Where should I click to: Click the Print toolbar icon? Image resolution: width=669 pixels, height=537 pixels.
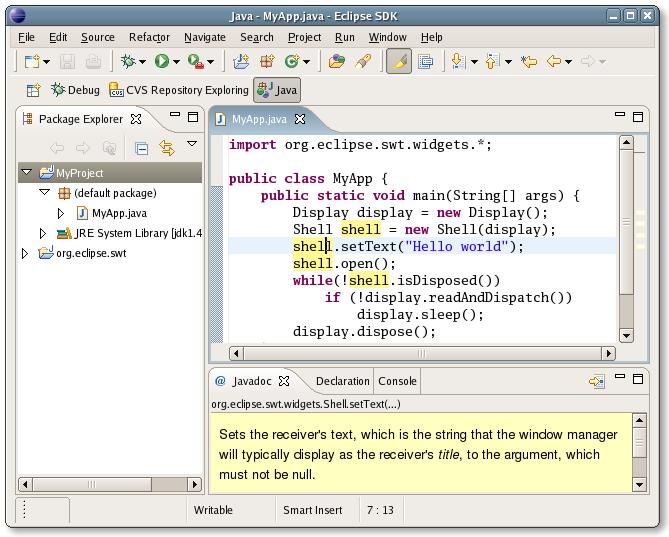pos(93,62)
